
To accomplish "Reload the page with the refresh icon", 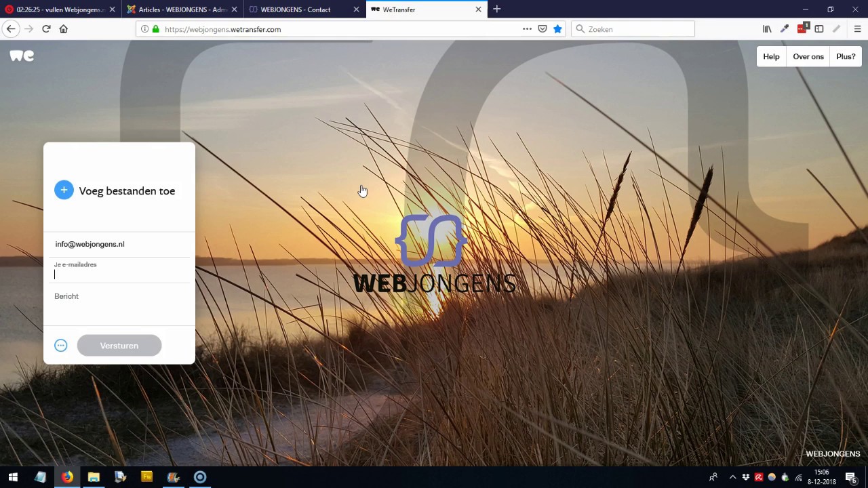I will [x=46, y=29].
